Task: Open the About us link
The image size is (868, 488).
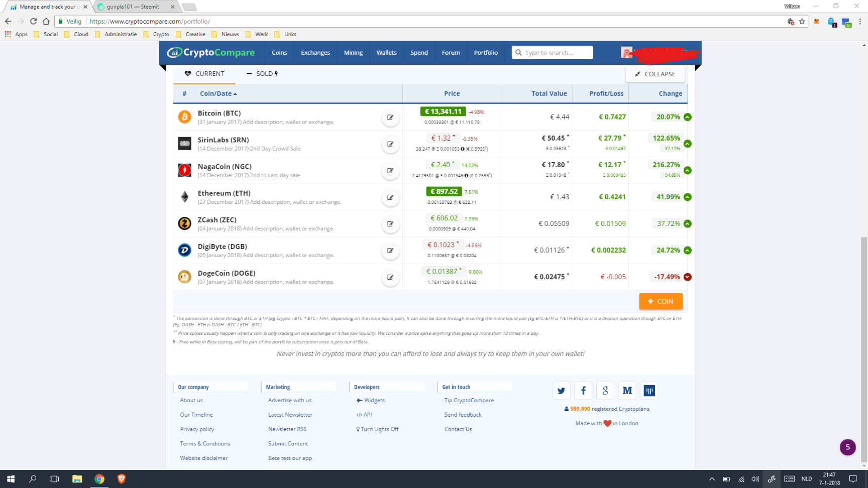Action: (191, 400)
